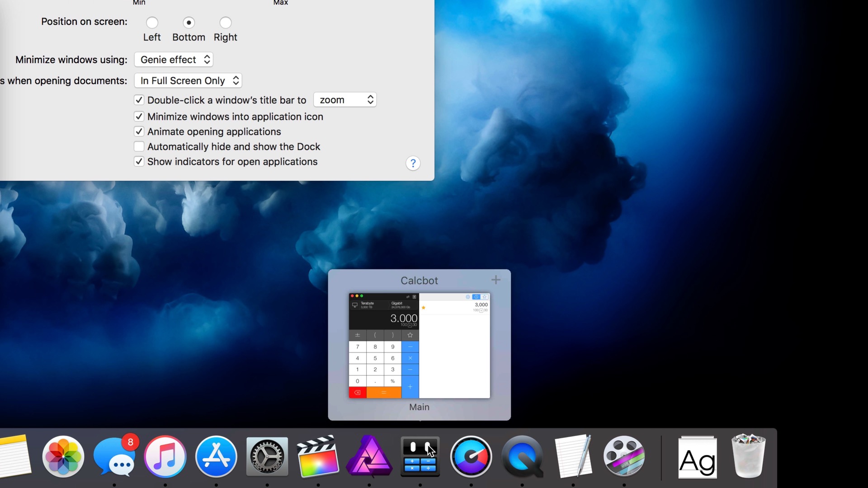Click the help button in Dock preferences
868x488 pixels.
pyautogui.click(x=413, y=163)
